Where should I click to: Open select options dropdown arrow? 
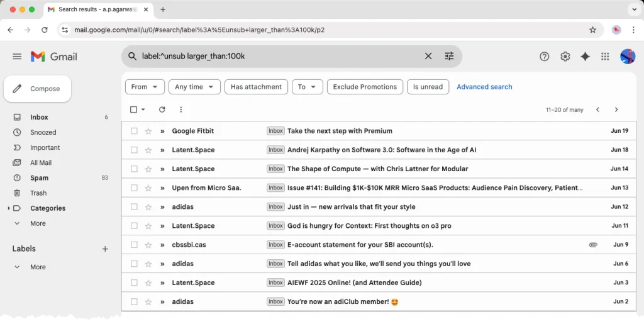pos(143,109)
